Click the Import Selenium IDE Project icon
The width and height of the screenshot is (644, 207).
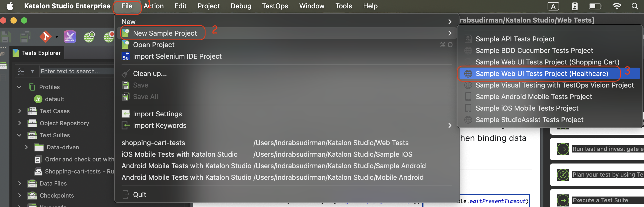(125, 56)
